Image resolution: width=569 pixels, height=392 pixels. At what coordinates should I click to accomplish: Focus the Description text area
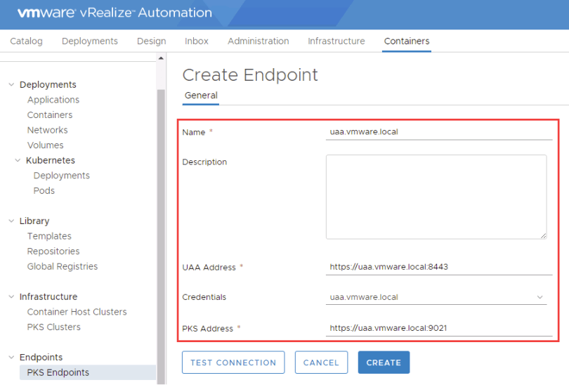pos(436,197)
